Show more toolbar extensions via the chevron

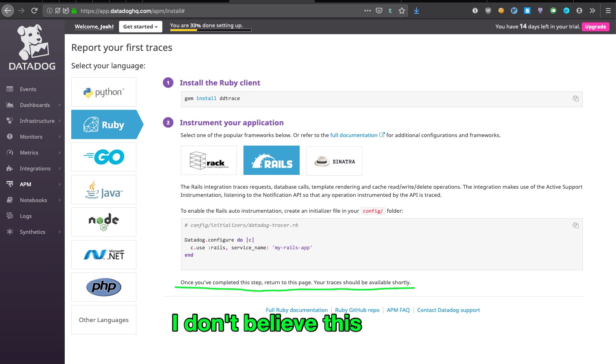click(592, 11)
